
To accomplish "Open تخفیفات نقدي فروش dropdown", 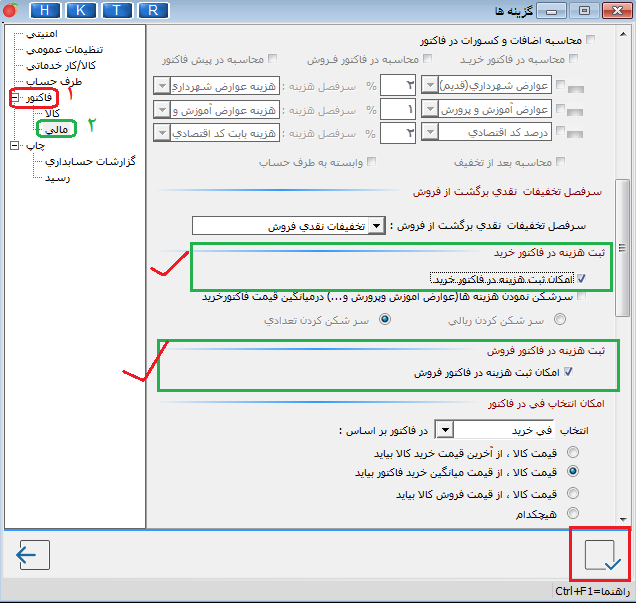I will click(x=377, y=226).
